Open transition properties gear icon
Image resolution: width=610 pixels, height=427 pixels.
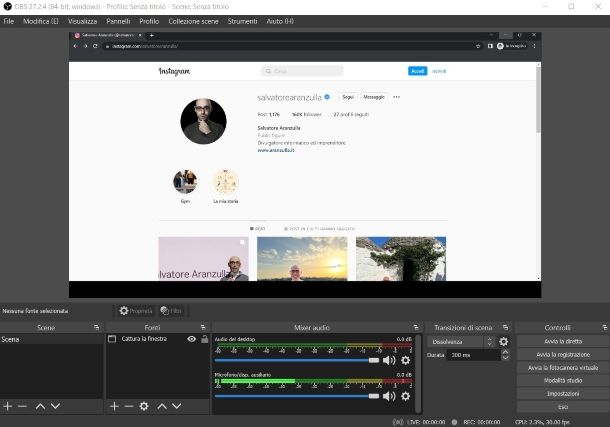click(x=503, y=342)
